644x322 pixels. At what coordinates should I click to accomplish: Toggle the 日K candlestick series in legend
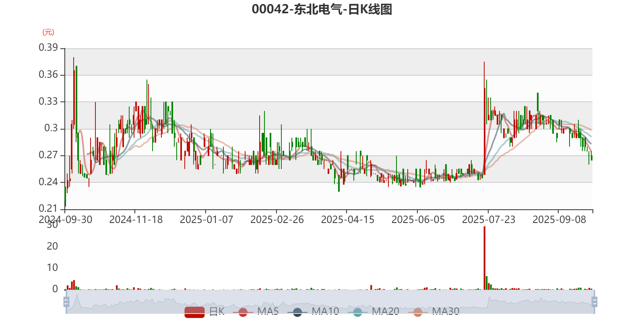(204, 312)
